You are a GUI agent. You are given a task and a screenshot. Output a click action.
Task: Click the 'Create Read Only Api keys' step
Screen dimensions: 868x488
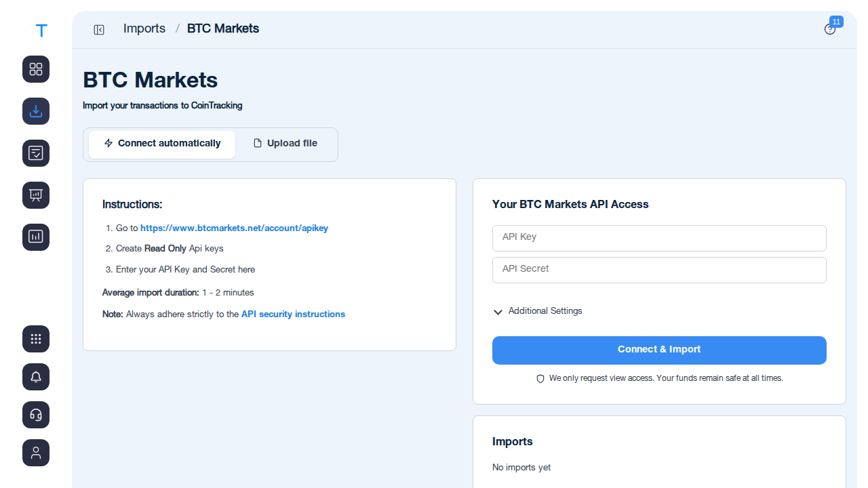pyautogui.click(x=170, y=249)
